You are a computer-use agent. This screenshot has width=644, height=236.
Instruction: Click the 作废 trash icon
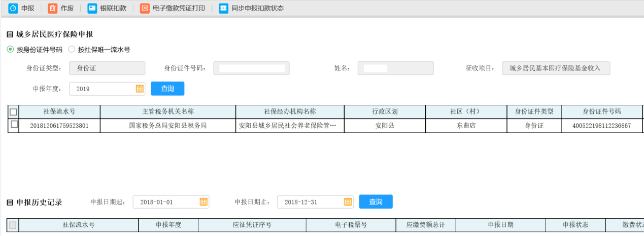pos(52,8)
